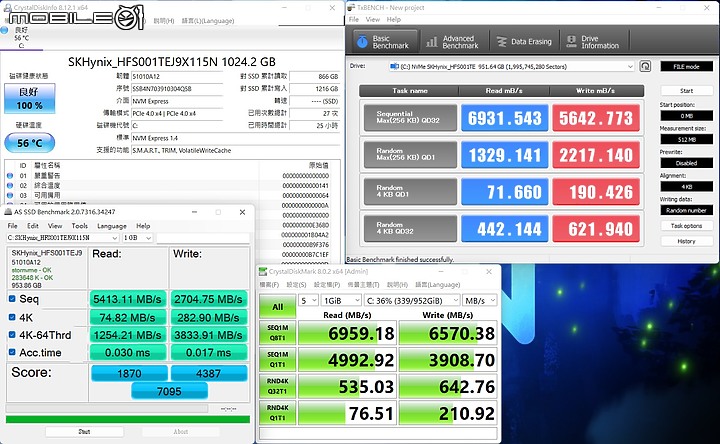Screen dimensions: 720x444
Task: Click the FILE mode button in TxBENCH
Action: (686, 67)
